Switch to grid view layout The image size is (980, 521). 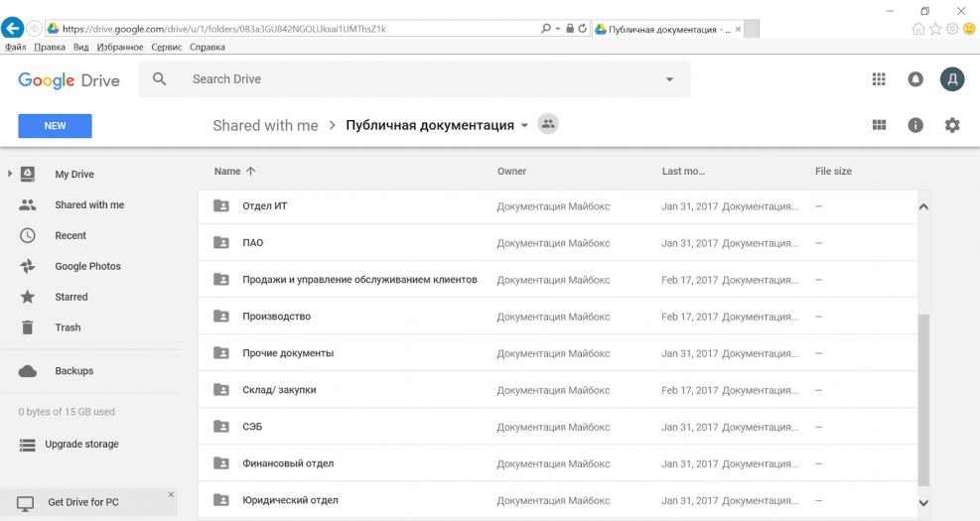coord(878,125)
